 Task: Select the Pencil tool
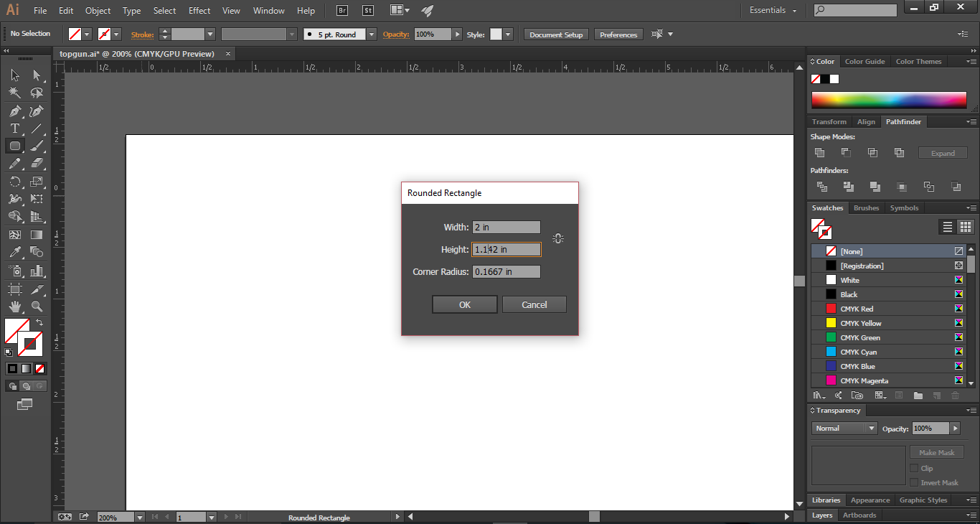click(15, 164)
